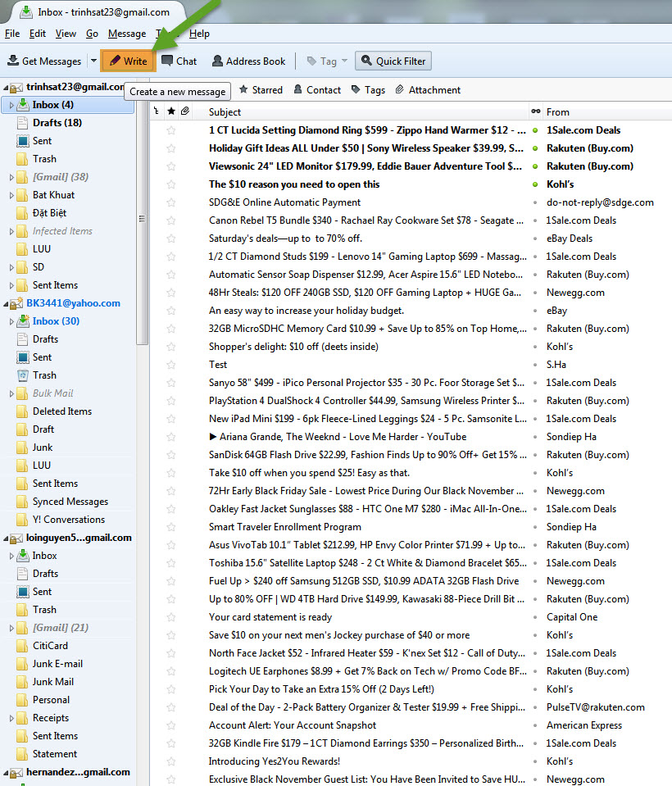Viewport: 672px width, 786px height.
Task: Toggle read status dot for Kohl's $10 reason email
Action: point(535,184)
